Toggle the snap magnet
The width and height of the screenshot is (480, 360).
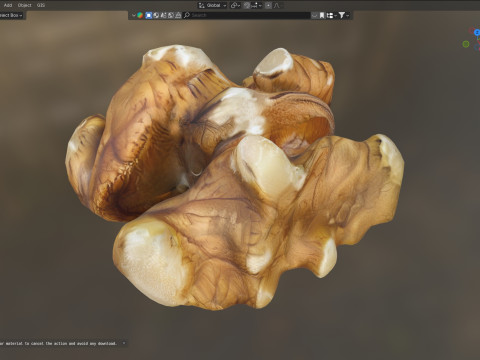247,5
